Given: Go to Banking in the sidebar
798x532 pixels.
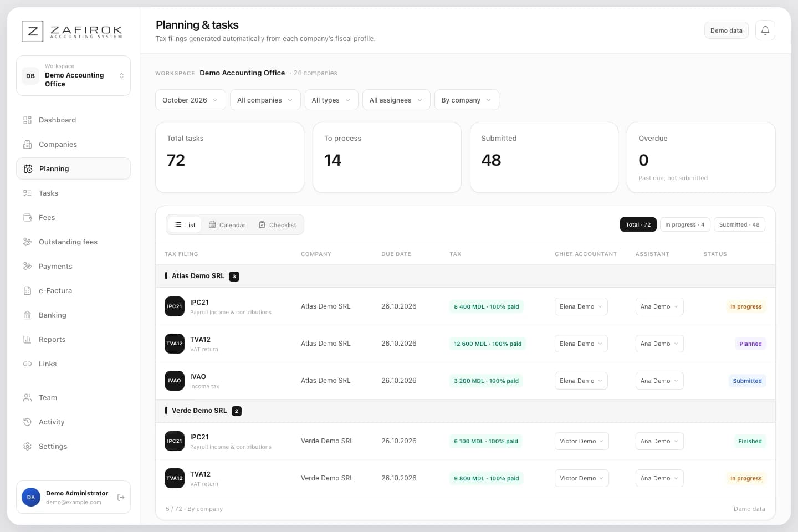Looking at the screenshot, I should point(74,315).
